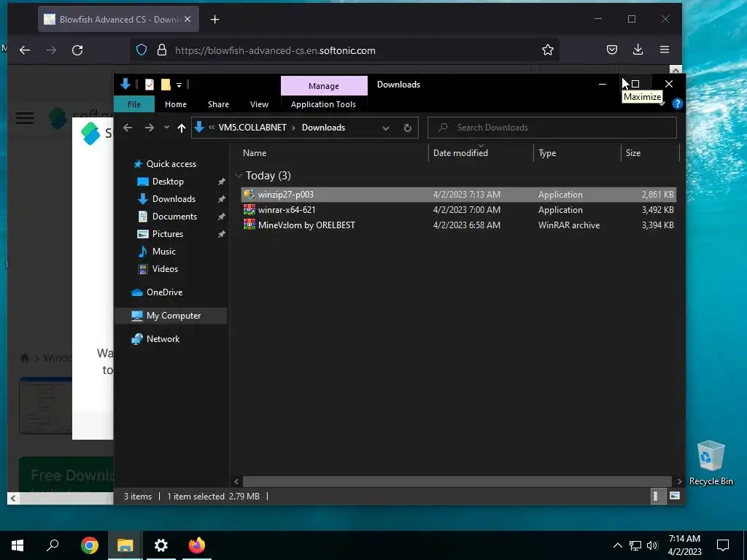Viewport: 747px width, 560px height.
Task: Click the site padlock icon in Firefox
Action: point(162,50)
